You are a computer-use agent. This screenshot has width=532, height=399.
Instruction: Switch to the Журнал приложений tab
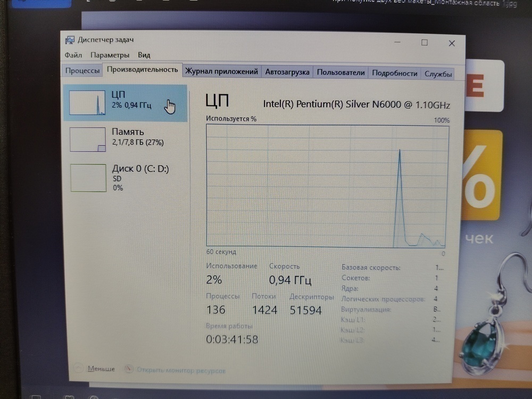221,72
